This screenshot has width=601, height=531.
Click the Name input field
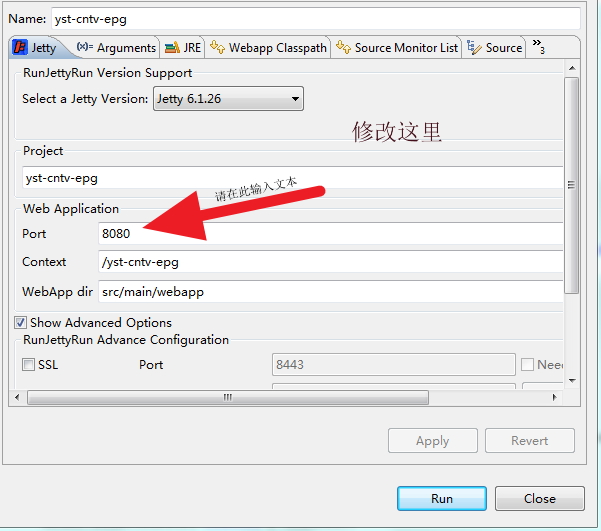[x=316, y=19]
